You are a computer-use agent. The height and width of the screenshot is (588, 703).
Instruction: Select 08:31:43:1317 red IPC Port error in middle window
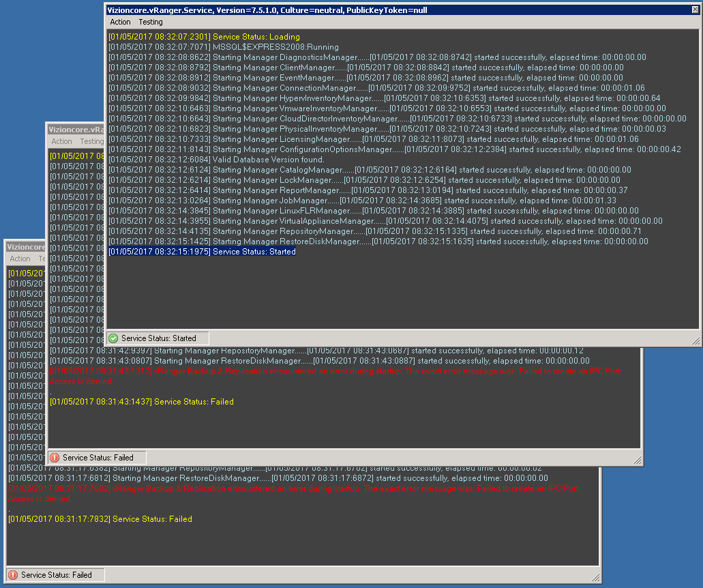pyautogui.click(x=335, y=377)
